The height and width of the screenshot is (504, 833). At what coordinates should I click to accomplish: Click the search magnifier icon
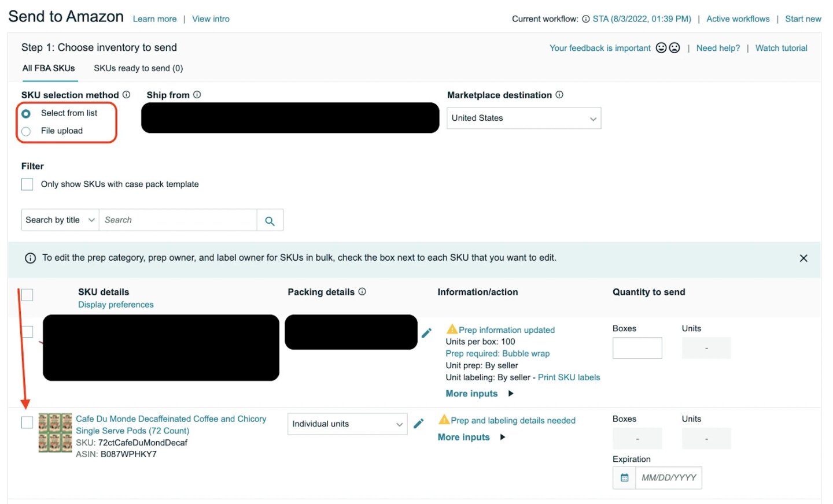(270, 220)
